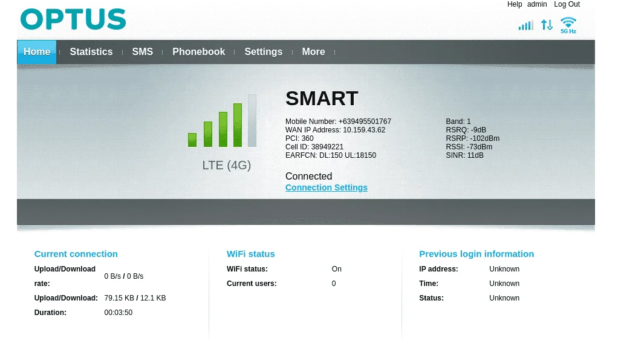618x364 pixels.
Task: Click the SMART operator name
Action: pos(322,99)
